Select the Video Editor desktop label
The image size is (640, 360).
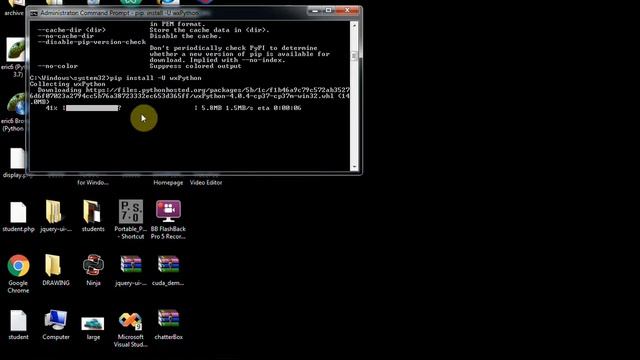pyautogui.click(x=206, y=182)
